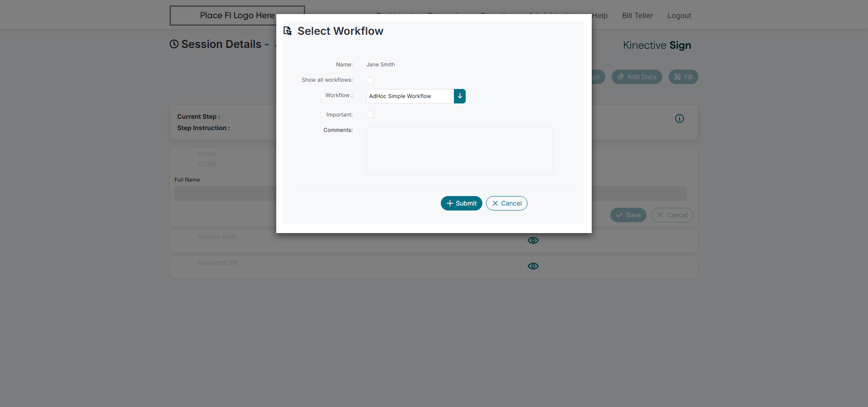Image resolution: width=868 pixels, height=407 pixels.
Task: Click the Place FI Logo Here placeholder
Action: coord(237,15)
